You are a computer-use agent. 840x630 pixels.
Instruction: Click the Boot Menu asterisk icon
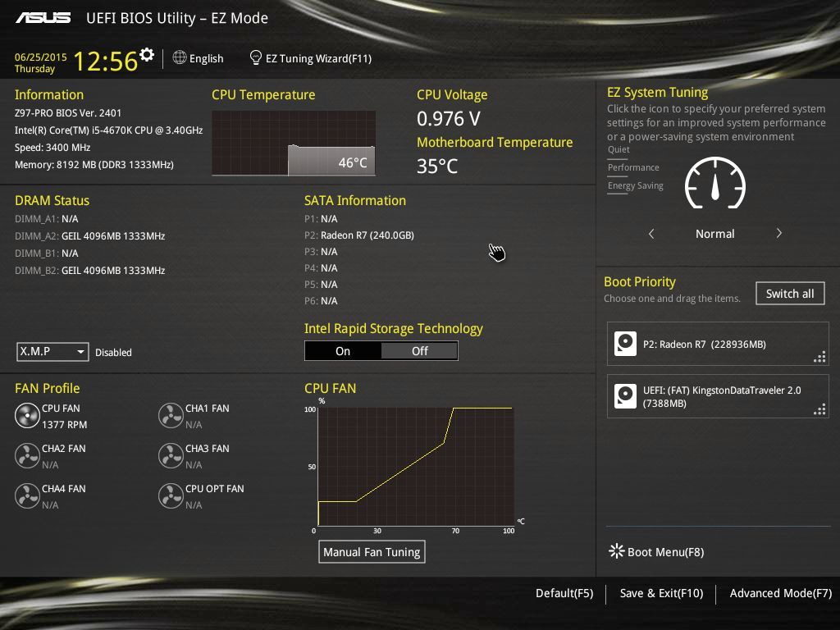(x=617, y=550)
